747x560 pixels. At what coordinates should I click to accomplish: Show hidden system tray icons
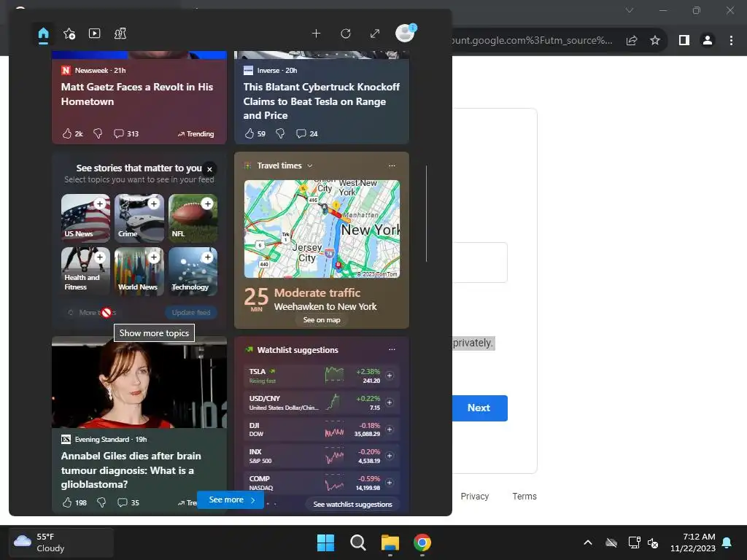pyautogui.click(x=588, y=542)
